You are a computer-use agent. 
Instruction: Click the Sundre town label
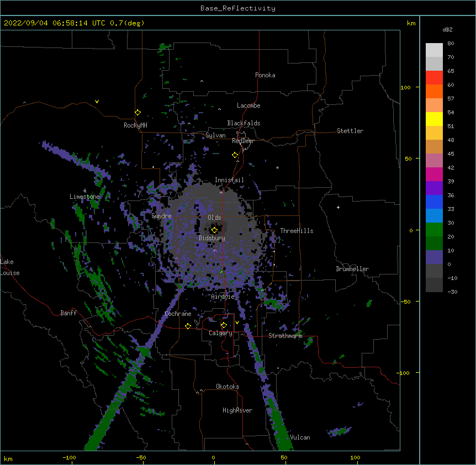(161, 216)
